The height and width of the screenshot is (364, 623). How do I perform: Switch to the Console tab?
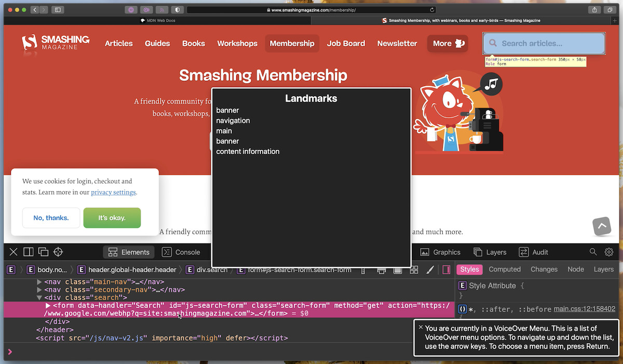pyautogui.click(x=181, y=252)
